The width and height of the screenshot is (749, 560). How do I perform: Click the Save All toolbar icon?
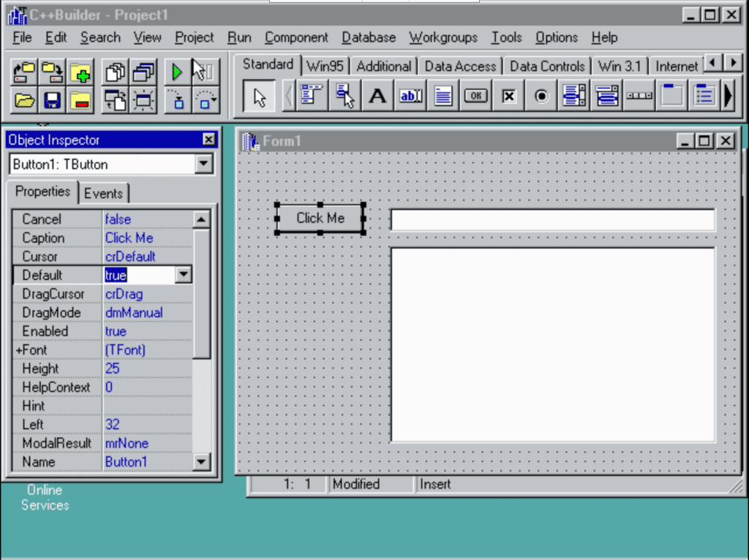pyautogui.click(x=52, y=72)
